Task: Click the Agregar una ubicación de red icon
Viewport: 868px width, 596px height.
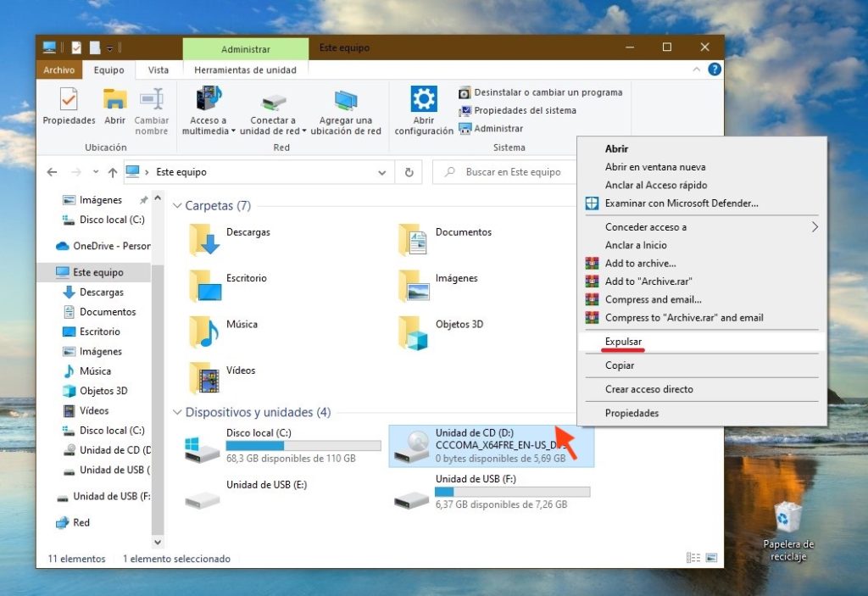Action: (347, 102)
